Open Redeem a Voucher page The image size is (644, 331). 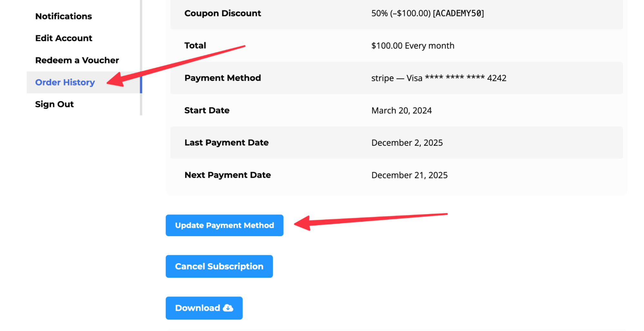[77, 60]
